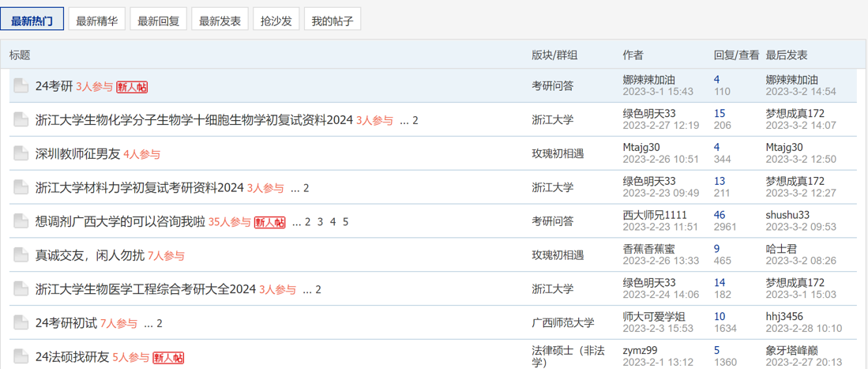Open folder icon beside 浙江大学生物医学工程 thread
Image resolution: width=868 pixels, height=369 pixels.
tap(21, 289)
